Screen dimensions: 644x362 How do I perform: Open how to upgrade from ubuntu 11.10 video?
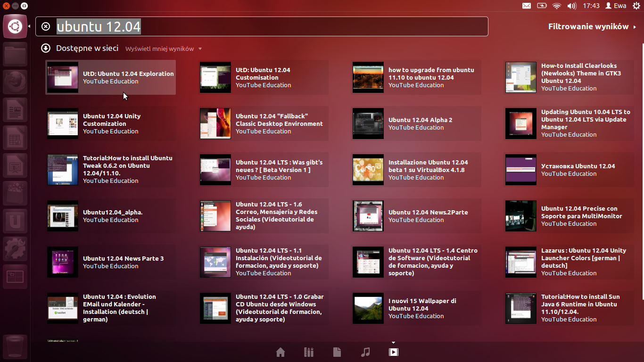[416, 77]
